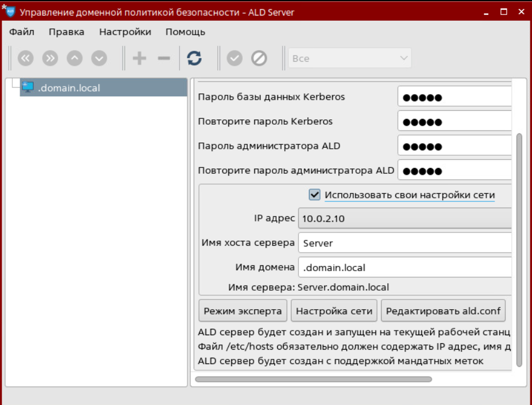Refresh using the circular arrows icon
This screenshot has width=532, height=405.
coord(194,58)
